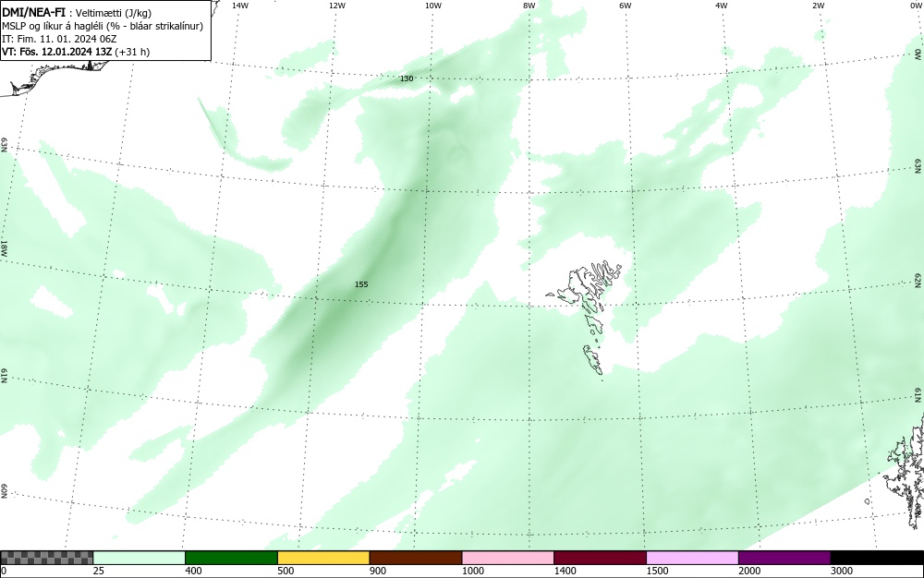Click the 12W longitude label
The width and height of the screenshot is (924, 578).
click(336, 6)
